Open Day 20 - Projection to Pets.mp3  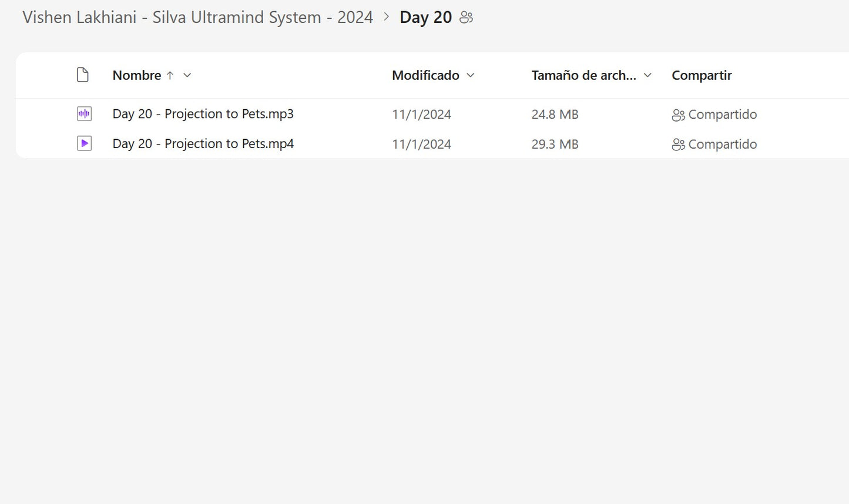pos(203,114)
